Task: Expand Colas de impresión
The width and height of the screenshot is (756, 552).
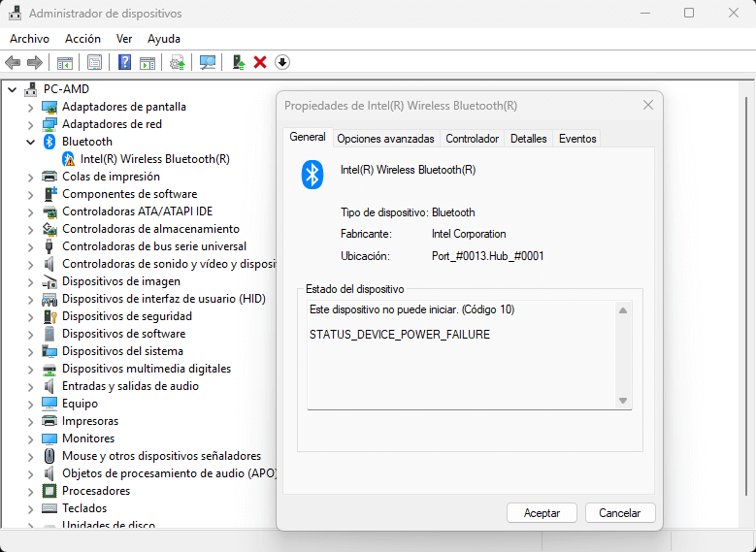Action: [30, 177]
